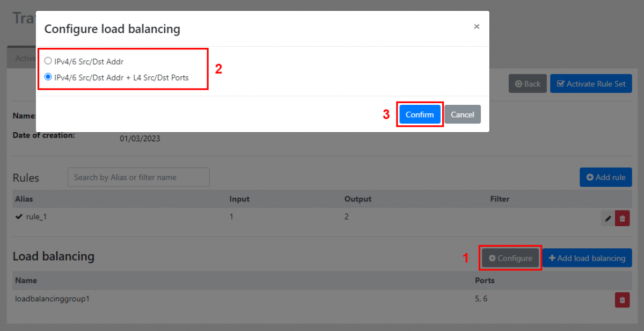Cancel the load balancing dialog
644x331 pixels.
462,114
